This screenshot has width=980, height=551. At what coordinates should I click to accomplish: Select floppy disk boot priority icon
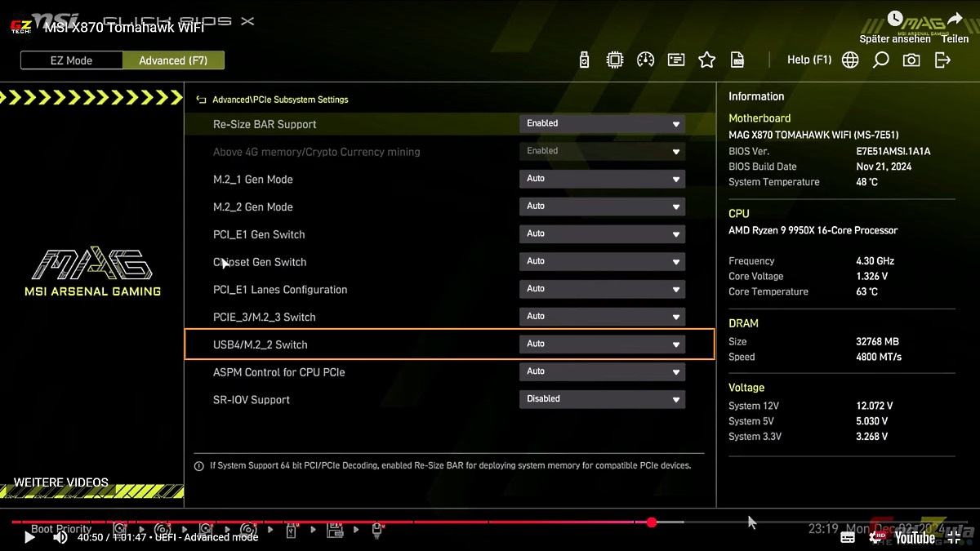point(334,531)
